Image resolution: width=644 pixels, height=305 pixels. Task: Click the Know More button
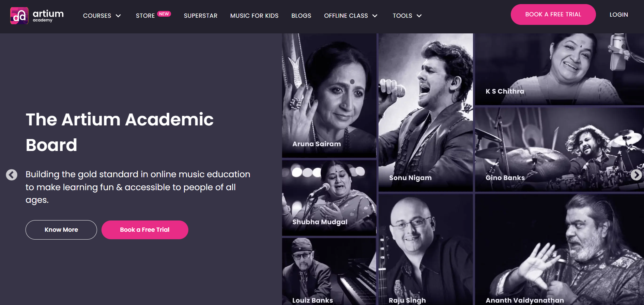coord(61,230)
